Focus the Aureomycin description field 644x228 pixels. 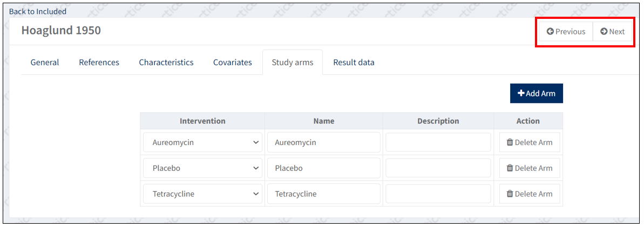coord(438,143)
